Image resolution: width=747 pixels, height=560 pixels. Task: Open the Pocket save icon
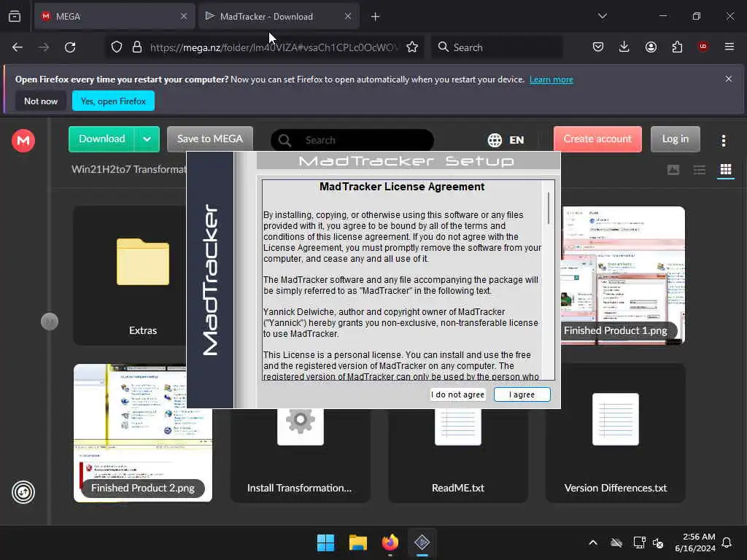click(598, 47)
